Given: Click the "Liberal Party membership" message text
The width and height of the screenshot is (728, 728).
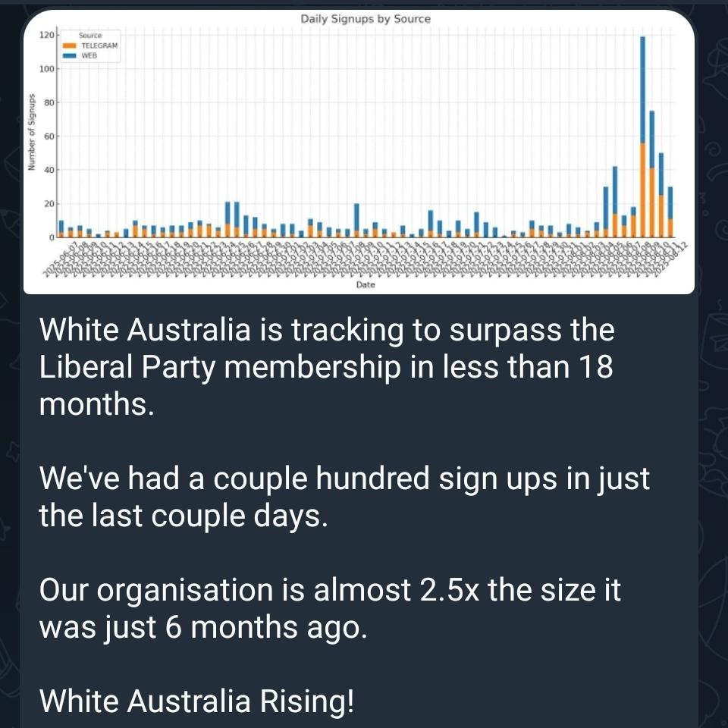Looking at the screenshot, I should [220, 366].
